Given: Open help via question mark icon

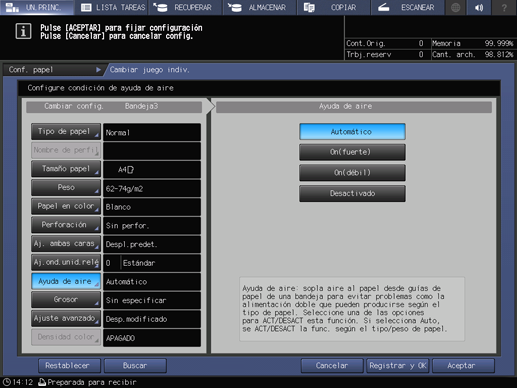Looking at the screenshot, I should click(x=504, y=7).
